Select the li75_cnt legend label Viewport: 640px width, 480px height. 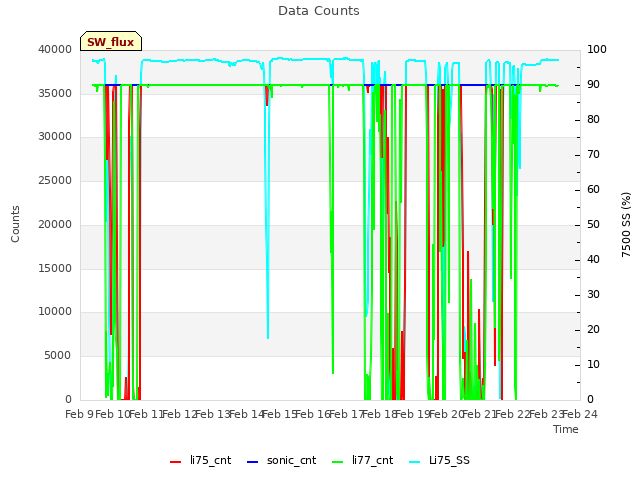click(211, 460)
